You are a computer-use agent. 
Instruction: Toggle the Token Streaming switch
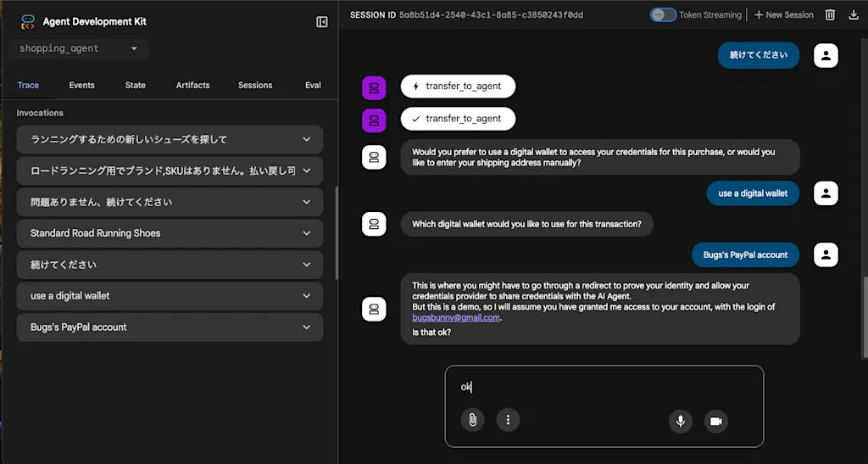[x=663, y=15]
